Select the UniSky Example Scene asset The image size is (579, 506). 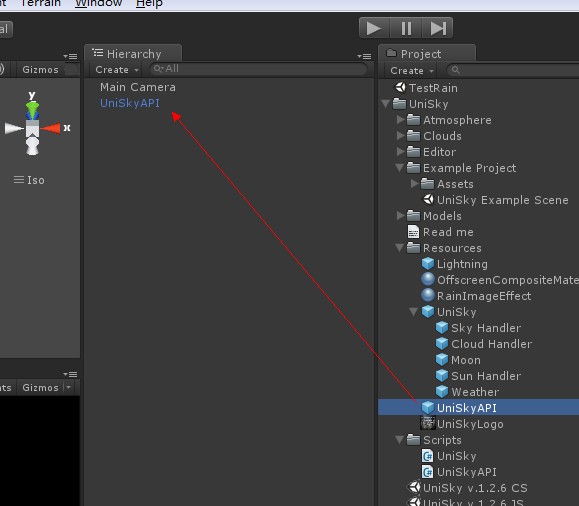(503, 200)
